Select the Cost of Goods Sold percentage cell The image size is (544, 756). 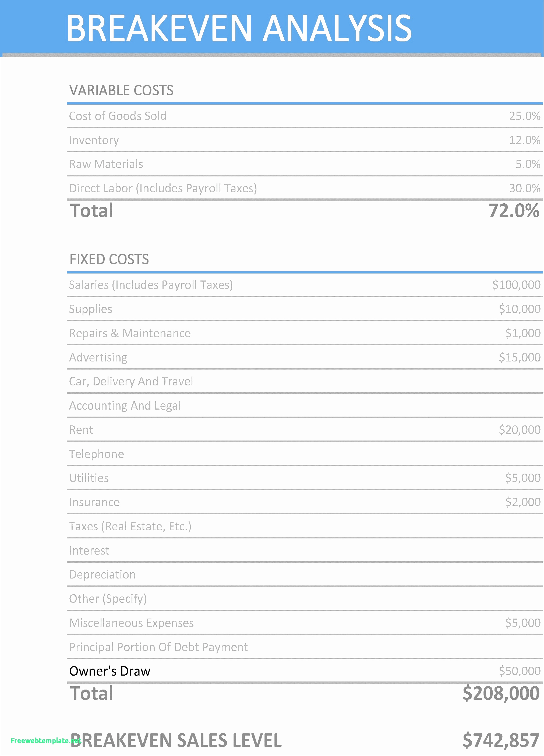[x=524, y=116]
